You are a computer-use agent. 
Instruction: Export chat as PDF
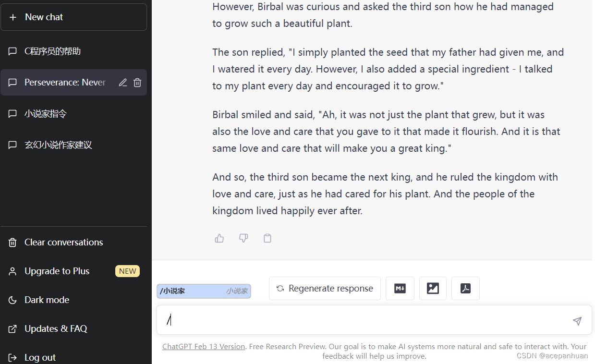[x=465, y=289]
